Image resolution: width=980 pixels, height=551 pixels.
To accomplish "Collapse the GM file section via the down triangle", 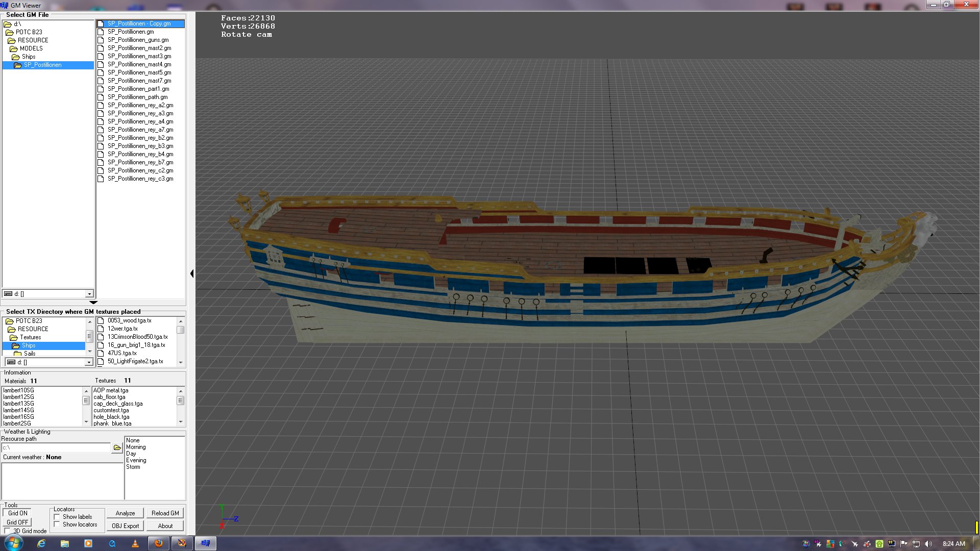I will [x=93, y=303].
